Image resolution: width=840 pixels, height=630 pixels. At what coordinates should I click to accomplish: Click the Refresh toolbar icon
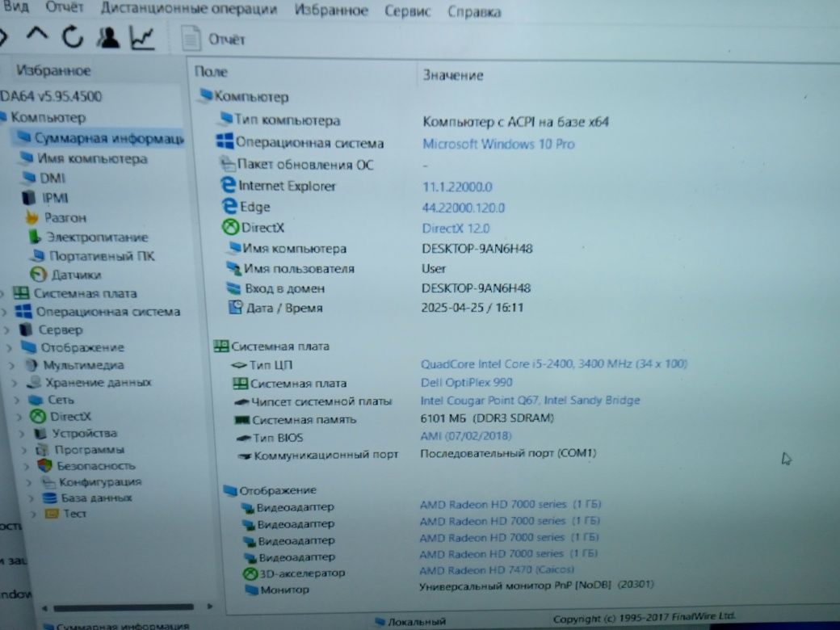[73, 37]
